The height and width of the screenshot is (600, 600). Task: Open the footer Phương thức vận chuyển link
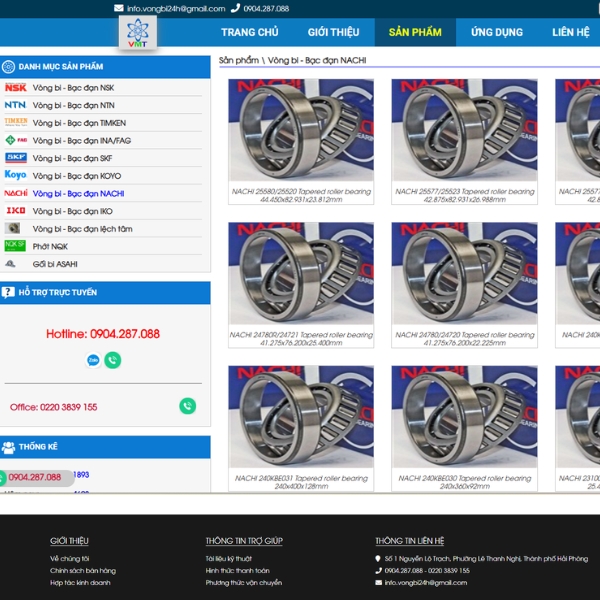pos(244,583)
